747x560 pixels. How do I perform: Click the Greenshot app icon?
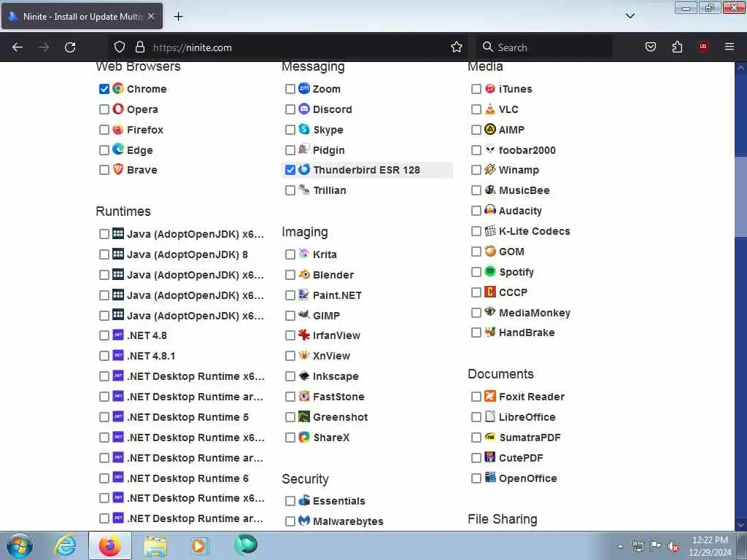point(304,416)
